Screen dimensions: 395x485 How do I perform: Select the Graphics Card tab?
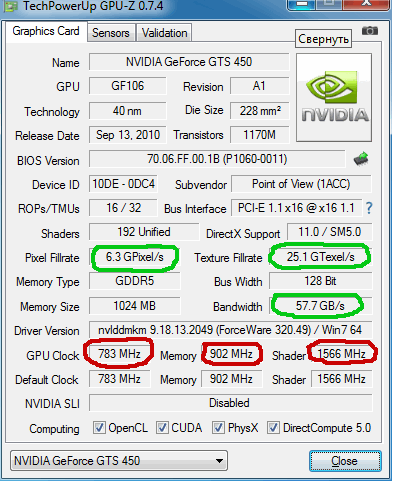click(46, 31)
